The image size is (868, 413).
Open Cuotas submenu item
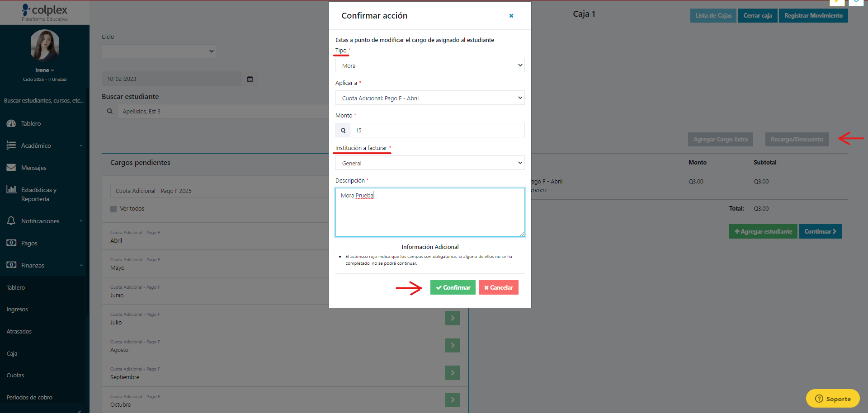click(x=15, y=375)
